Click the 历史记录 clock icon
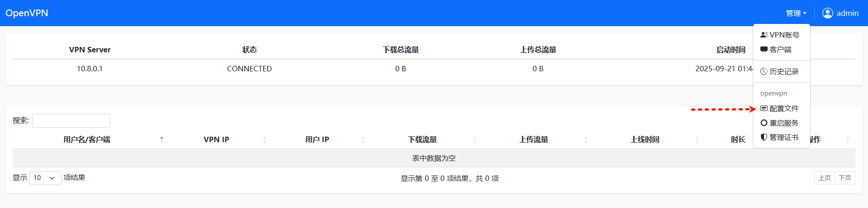 [764, 72]
